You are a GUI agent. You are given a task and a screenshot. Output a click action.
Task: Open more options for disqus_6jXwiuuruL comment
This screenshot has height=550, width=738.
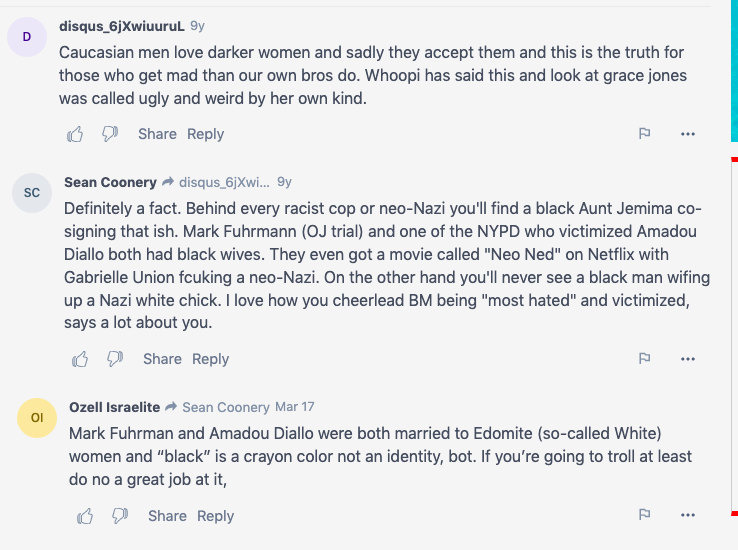[x=688, y=134]
